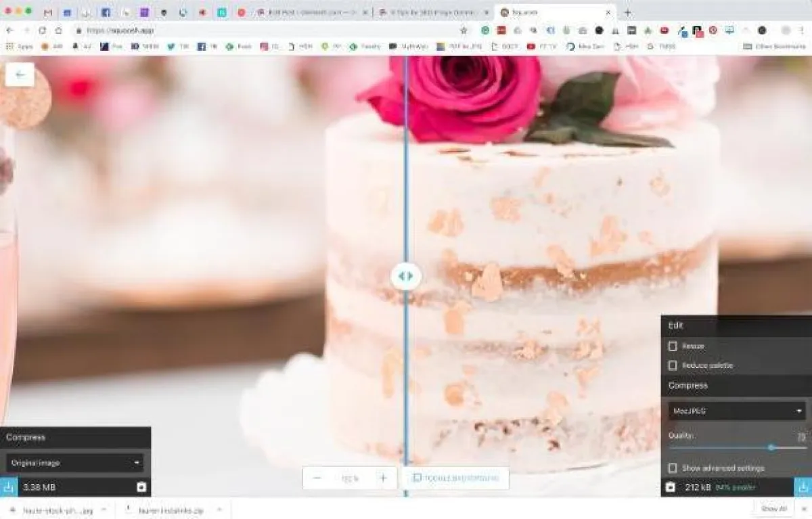
Task: Enable the Resize checkbox
Action: [673, 346]
